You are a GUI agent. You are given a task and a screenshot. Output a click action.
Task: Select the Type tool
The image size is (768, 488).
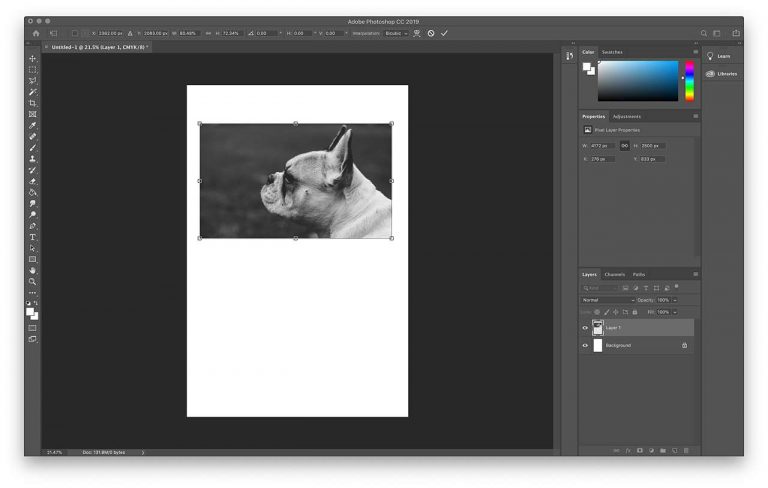tap(32, 237)
